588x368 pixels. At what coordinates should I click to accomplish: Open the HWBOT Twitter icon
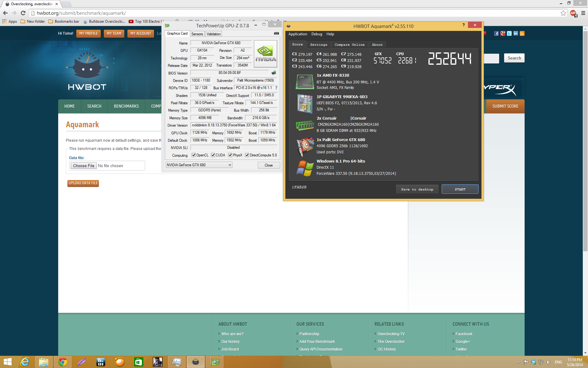509,33
